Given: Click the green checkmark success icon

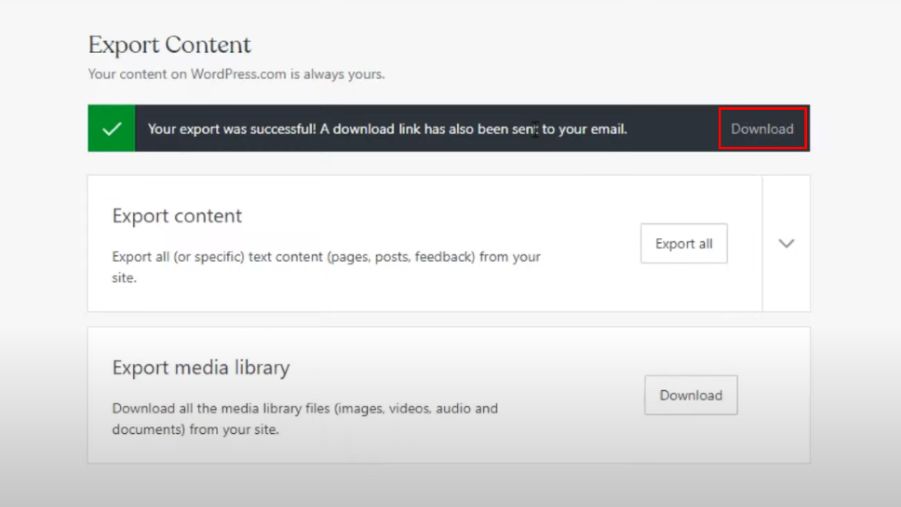Looking at the screenshot, I should click(x=111, y=129).
